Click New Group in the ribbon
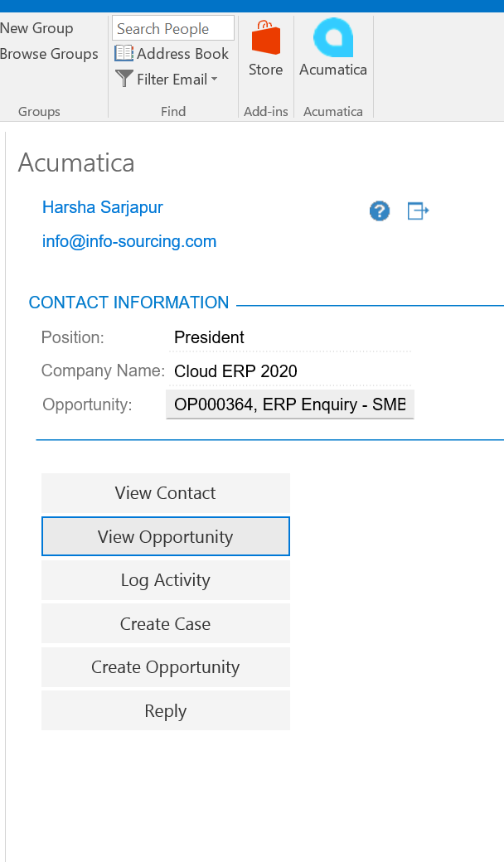Viewport: 504px width, 862px height. (36, 28)
